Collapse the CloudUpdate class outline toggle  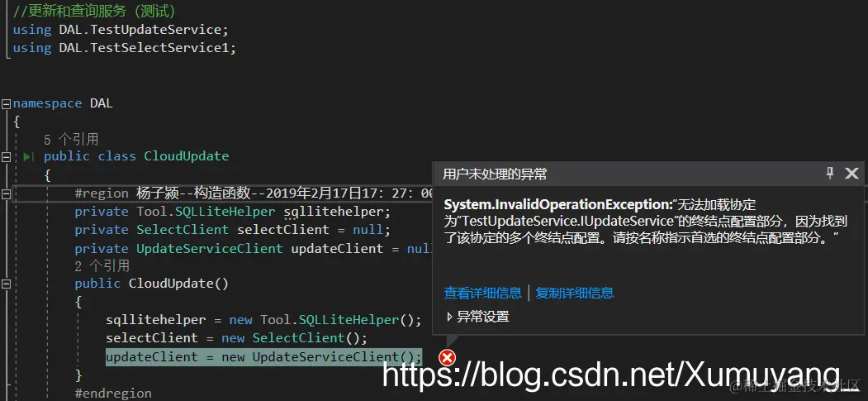click(6, 157)
